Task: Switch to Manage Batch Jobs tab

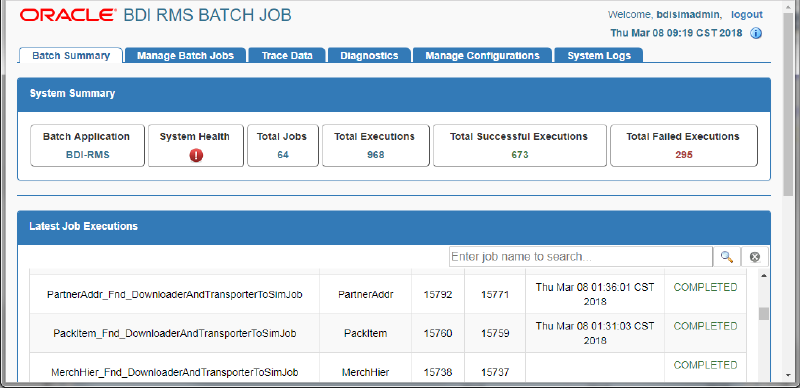Action: coord(185,56)
